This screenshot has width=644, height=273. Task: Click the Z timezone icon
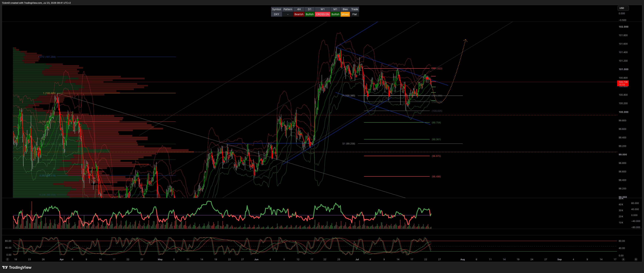(x=8, y=259)
